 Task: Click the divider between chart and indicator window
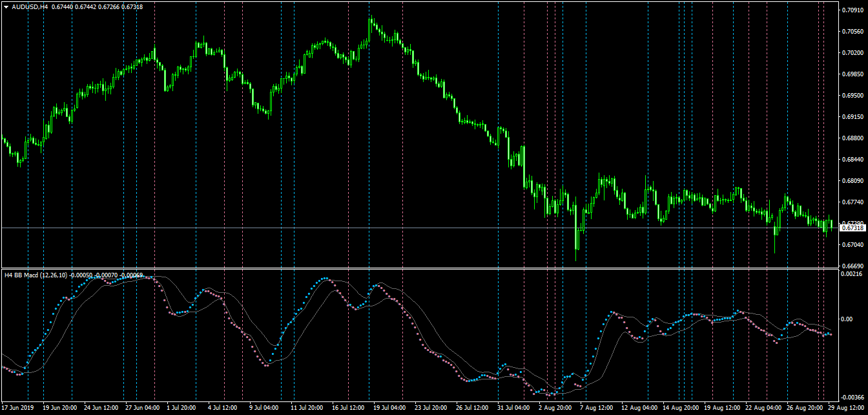(420, 268)
